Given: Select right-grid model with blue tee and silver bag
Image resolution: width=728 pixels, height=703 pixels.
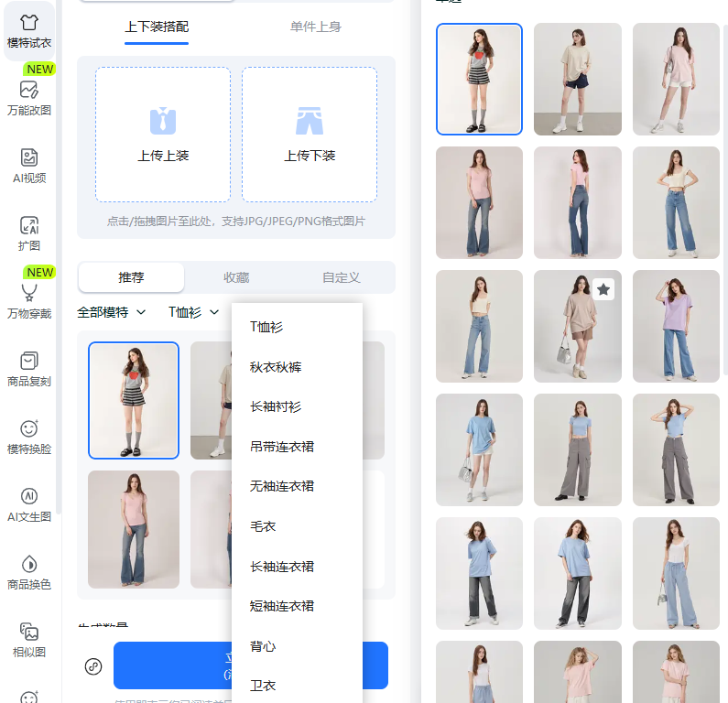Looking at the screenshot, I should (x=479, y=449).
